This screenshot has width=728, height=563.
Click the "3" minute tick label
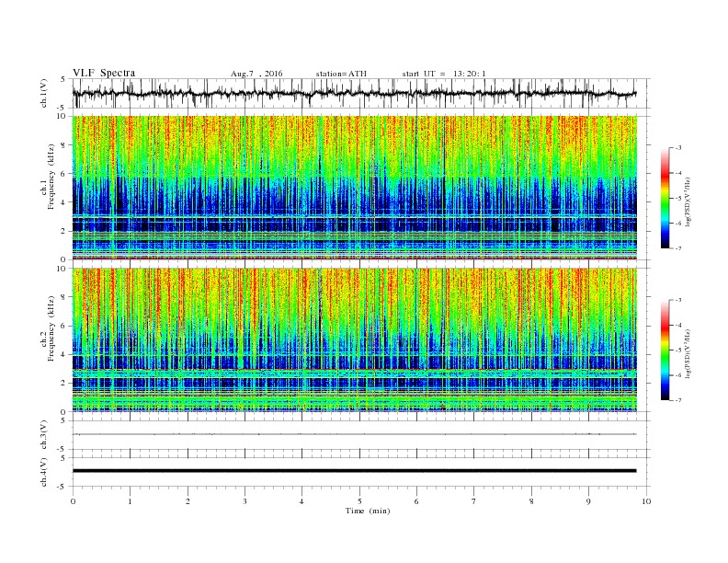coord(245,501)
